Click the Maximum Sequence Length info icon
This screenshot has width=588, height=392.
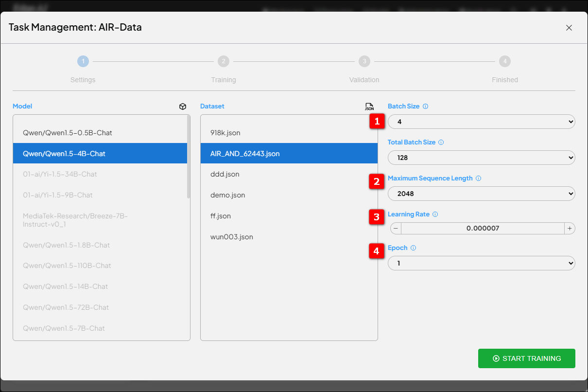(478, 178)
